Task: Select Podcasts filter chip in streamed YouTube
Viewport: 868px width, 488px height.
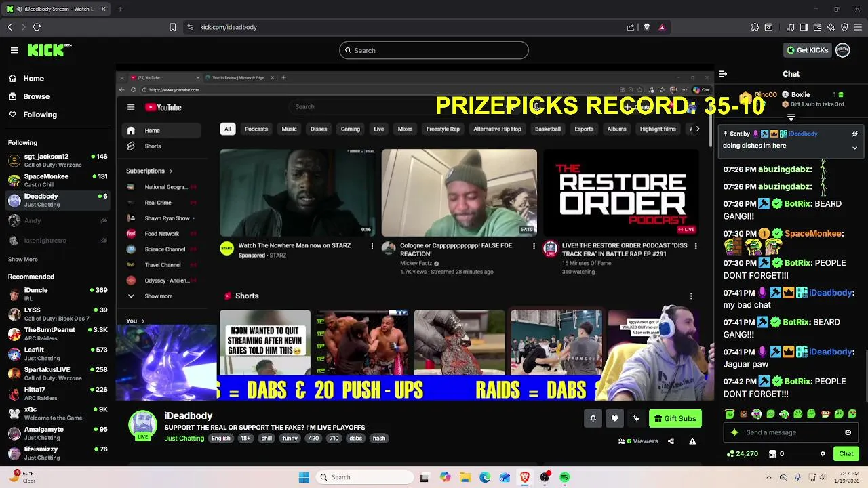Action: tap(256, 129)
